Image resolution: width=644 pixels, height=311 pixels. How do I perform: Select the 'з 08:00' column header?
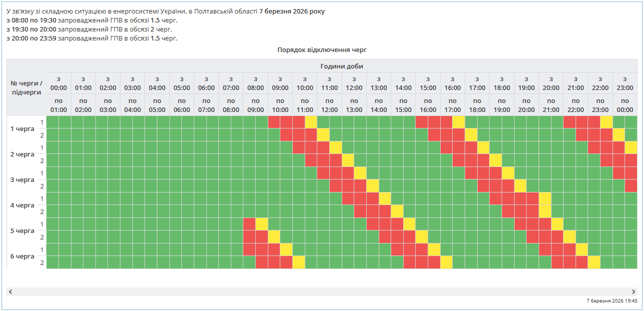click(255, 83)
